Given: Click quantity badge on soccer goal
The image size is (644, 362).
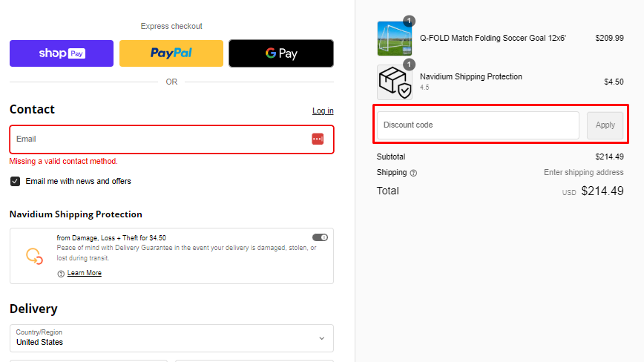Looking at the screenshot, I should (x=409, y=21).
